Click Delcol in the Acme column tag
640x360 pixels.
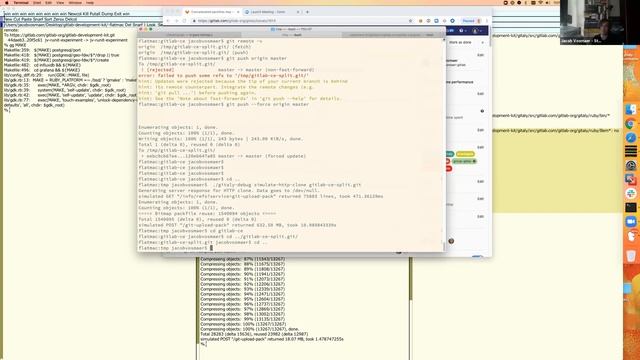click(x=71, y=19)
